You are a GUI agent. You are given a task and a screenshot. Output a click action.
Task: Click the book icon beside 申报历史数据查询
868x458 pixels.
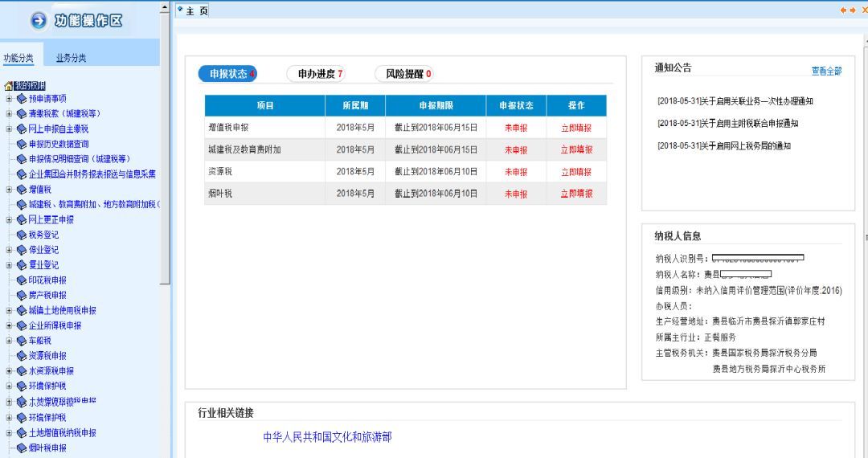pyautogui.click(x=21, y=144)
